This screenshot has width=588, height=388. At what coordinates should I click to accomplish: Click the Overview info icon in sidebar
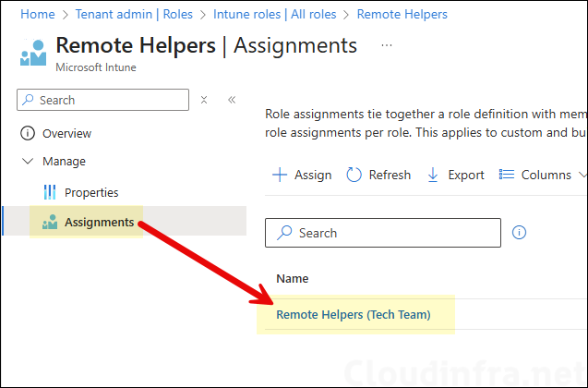tap(27, 133)
